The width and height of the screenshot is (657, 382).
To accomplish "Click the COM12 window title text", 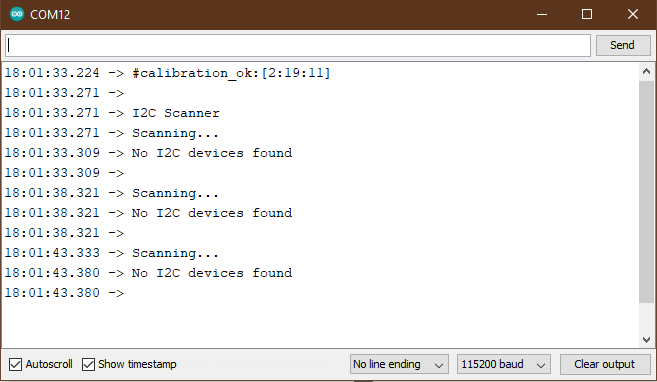I will (x=50, y=15).
